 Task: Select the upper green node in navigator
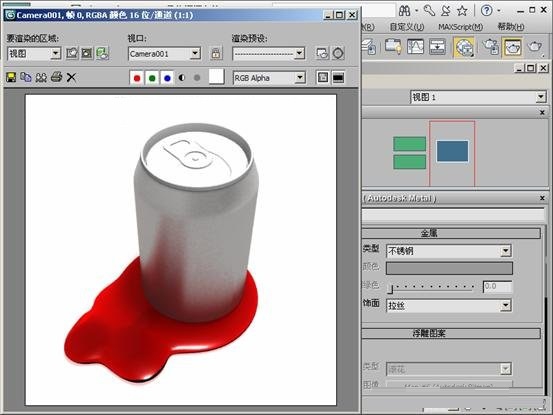pyautogui.click(x=409, y=144)
